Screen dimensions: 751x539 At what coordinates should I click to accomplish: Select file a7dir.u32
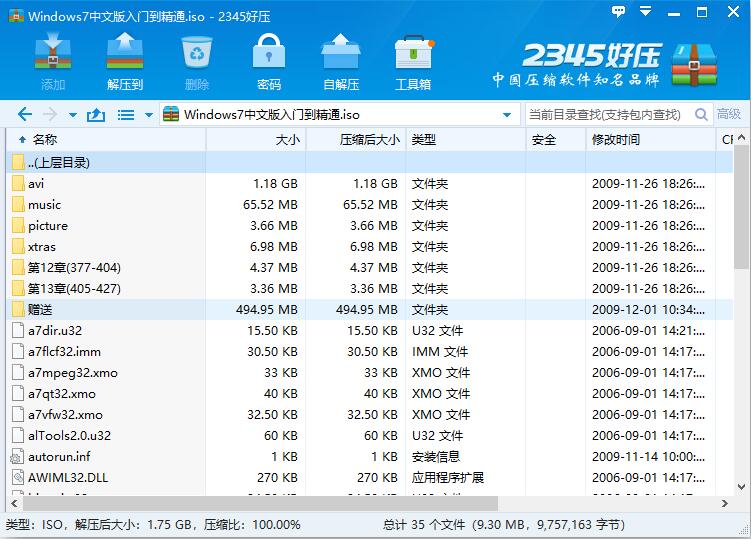point(370,331)
